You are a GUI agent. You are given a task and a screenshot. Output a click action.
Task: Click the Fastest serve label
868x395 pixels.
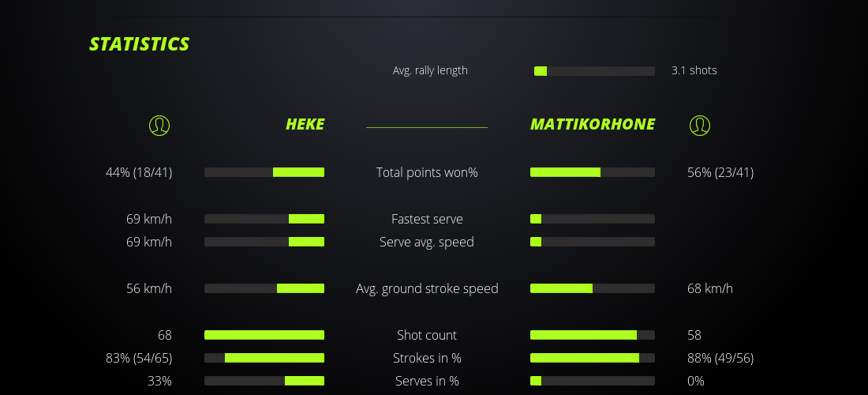point(427,219)
